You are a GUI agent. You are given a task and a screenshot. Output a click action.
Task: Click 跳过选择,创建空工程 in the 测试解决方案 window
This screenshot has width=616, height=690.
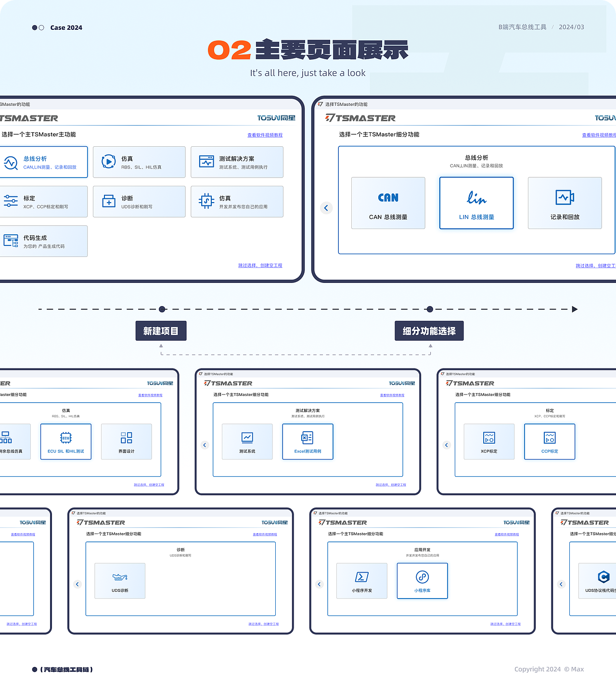coord(391,485)
